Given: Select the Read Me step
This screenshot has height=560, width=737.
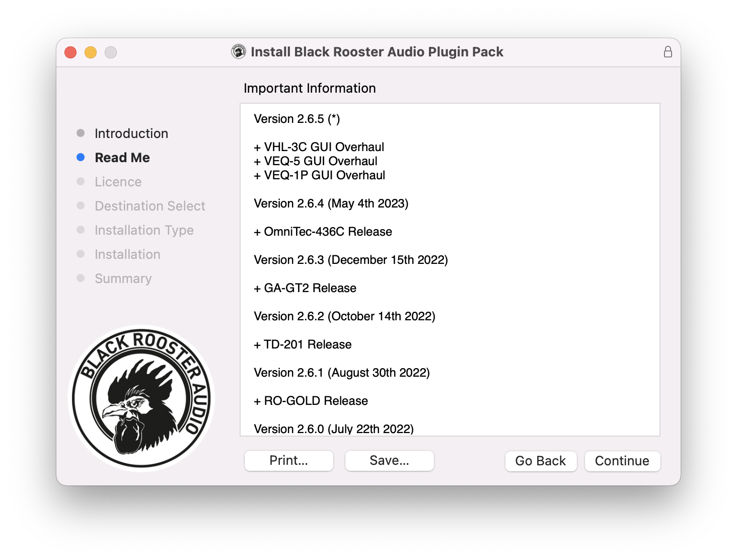Looking at the screenshot, I should pos(113,158).
